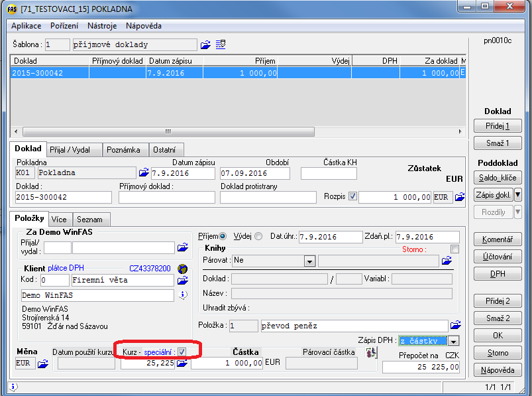The image size is (532, 396).
Task: Click the Účtování button
Action: pos(498,256)
